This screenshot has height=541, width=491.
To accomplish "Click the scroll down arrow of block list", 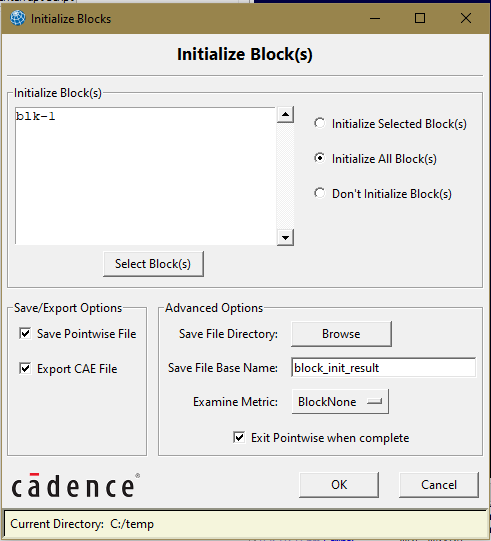I will (285, 237).
